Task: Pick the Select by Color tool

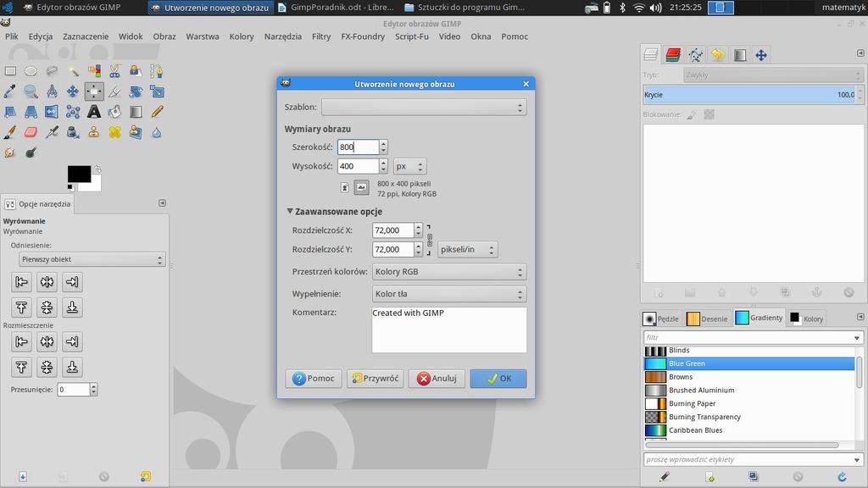Action: coord(94,71)
